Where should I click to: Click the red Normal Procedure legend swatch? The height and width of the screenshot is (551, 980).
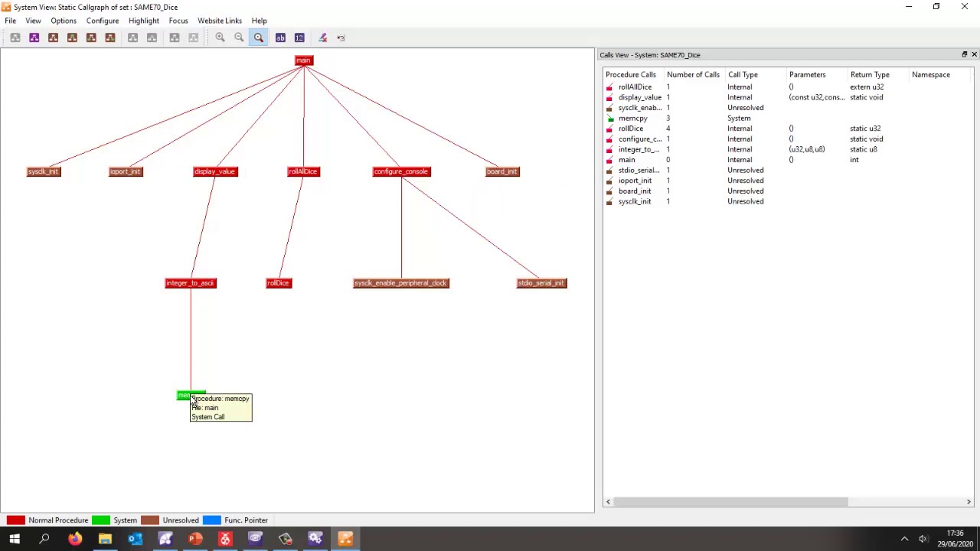(x=15, y=520)
